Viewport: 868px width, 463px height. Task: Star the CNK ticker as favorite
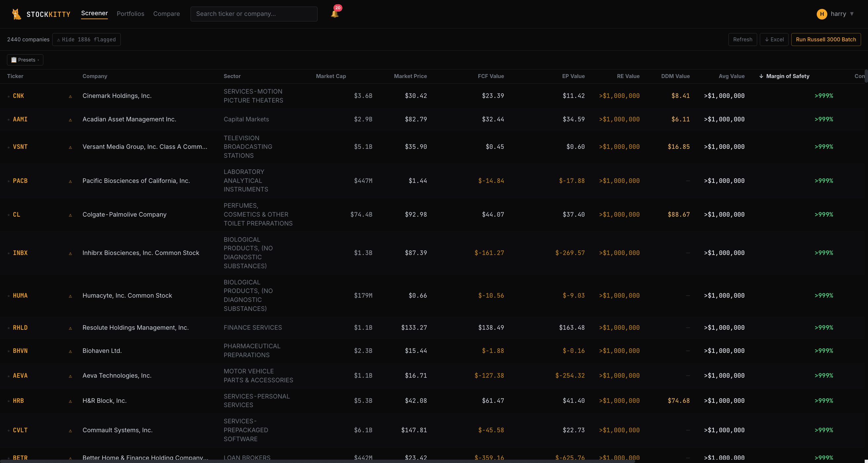[x=9, y=96]
